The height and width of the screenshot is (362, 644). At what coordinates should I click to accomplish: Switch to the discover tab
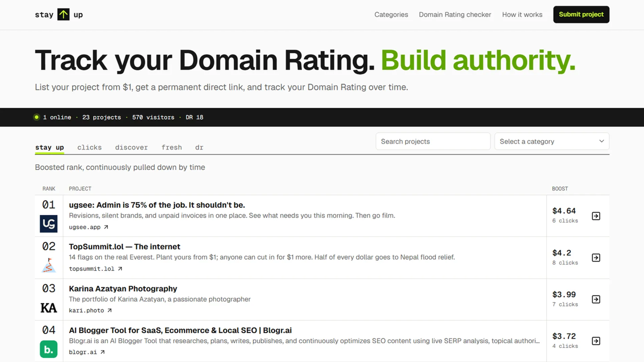(x=131, y=147)
